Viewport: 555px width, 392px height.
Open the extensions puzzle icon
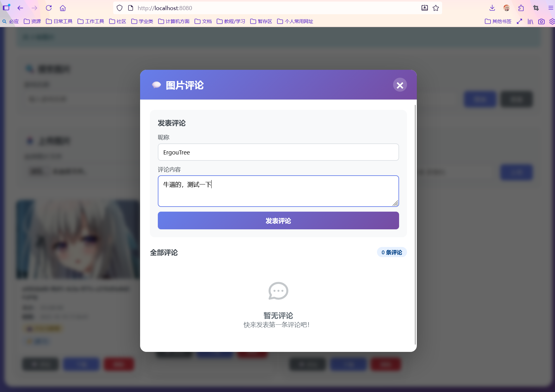(x=521, y=8)
